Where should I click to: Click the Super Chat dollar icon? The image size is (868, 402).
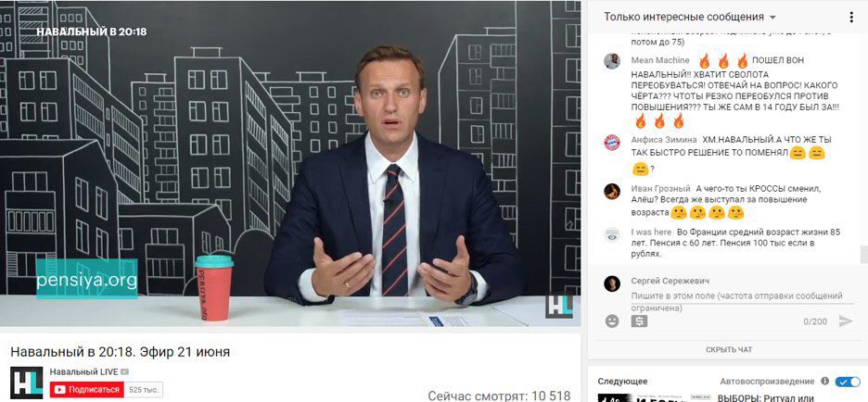pos(639,320)
